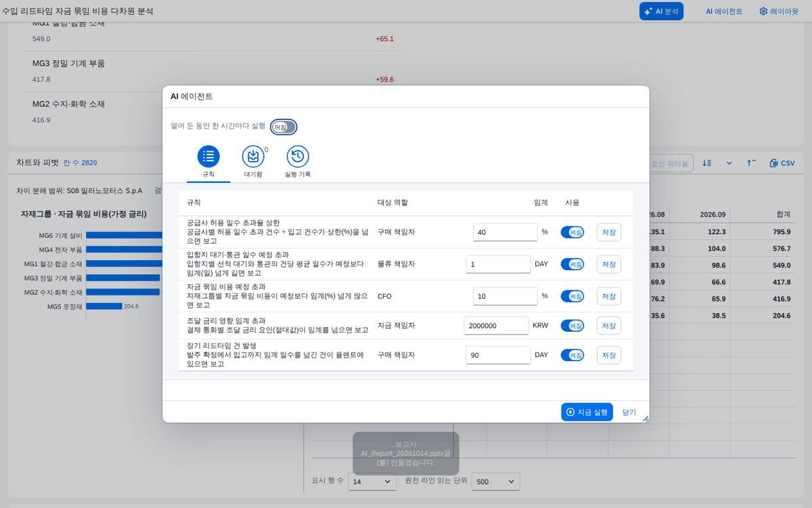Click the MG3 정밀 기계 부품 list row
Viewport: 812px width, 508px height.
[x=213, y=71]
